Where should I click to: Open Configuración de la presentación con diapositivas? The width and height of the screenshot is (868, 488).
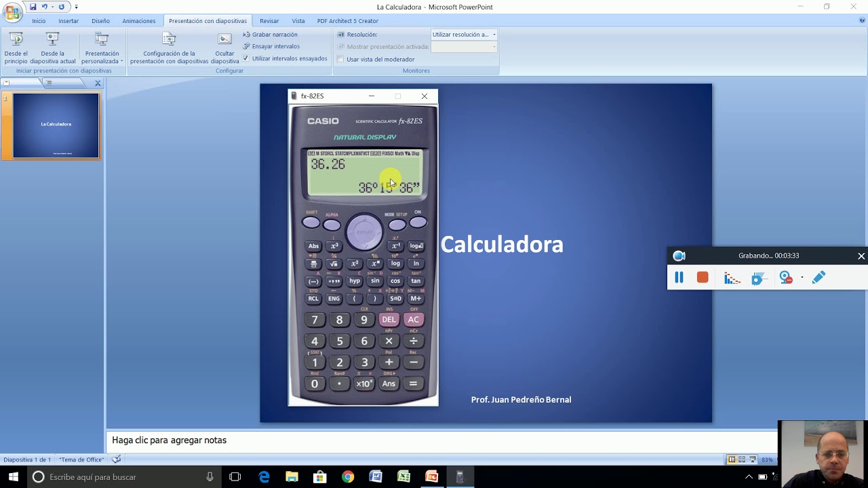[169, 47]
